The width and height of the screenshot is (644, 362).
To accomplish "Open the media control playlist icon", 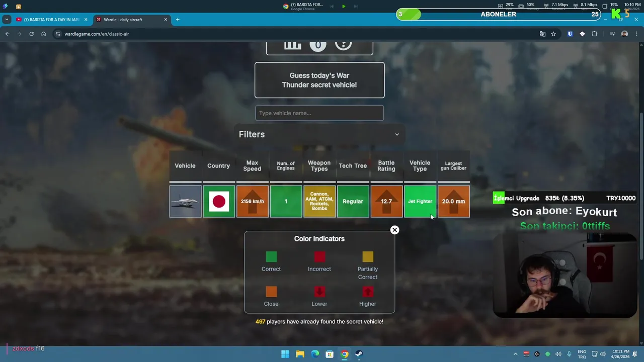I will (612, 34).
